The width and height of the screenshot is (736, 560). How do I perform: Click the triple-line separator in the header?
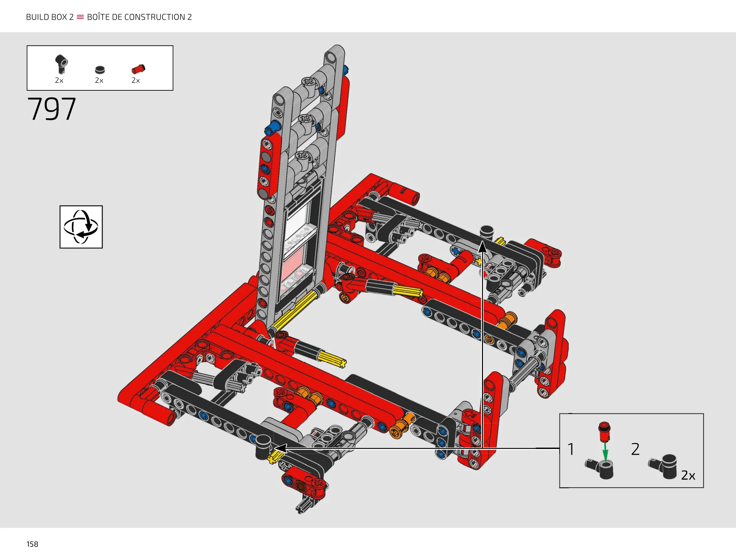tap(80, 17)
